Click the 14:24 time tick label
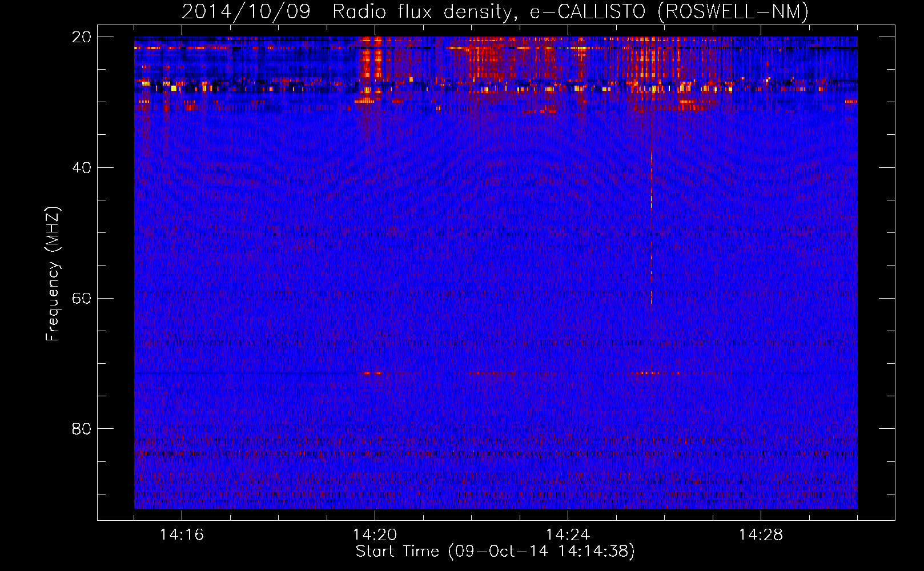The image size is (924, 571). [x=568, y=535]
